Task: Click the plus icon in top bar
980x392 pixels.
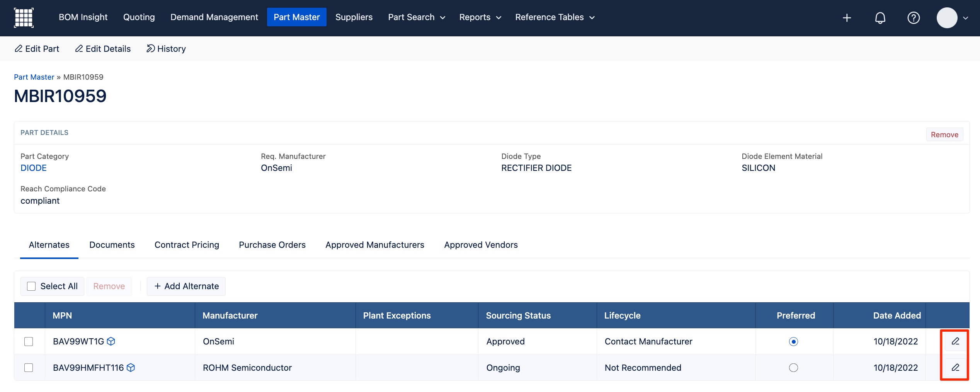Action: tap(846, 18)
